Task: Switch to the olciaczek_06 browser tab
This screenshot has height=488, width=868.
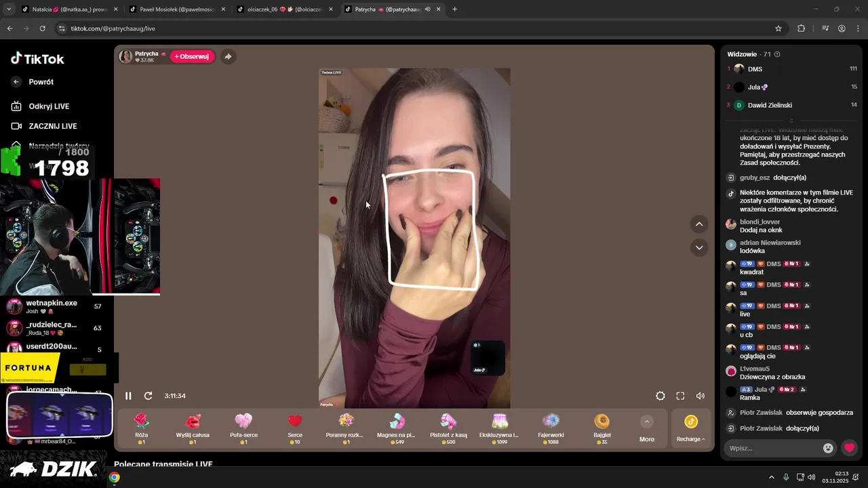Action: (285, 9)
